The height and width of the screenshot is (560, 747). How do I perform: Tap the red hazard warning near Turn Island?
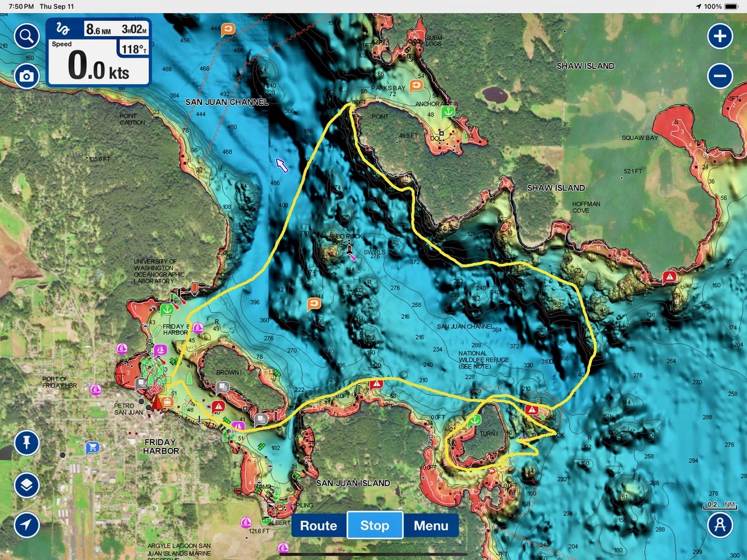point(531,410)
